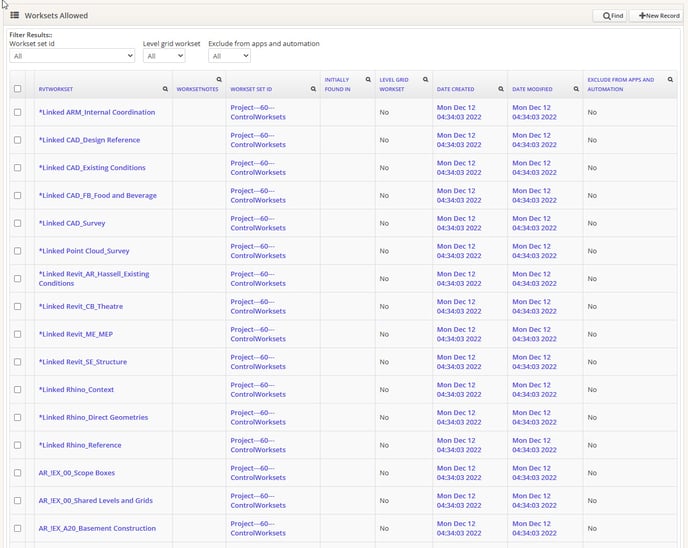Check the *Linked CAD_Survey row checkbox
This screenshot has height=548, width=688.
pyautogui.click(x=18, y=223)
